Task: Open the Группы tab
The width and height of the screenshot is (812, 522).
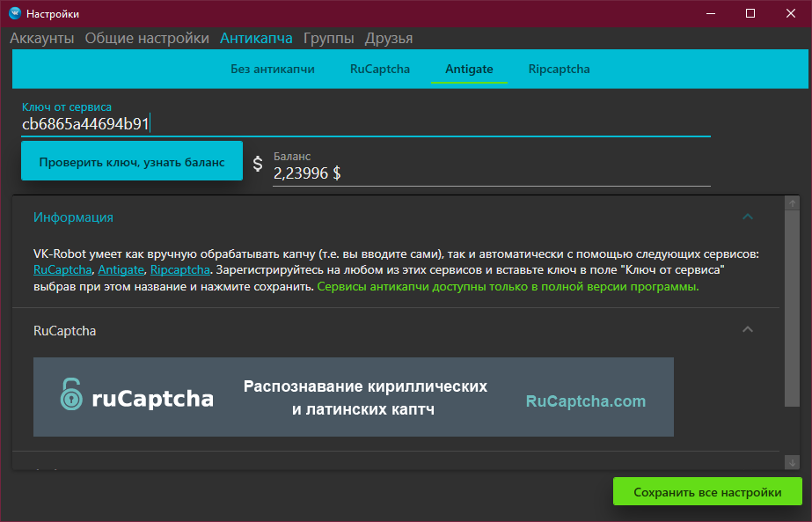Action: coord(328,38)
